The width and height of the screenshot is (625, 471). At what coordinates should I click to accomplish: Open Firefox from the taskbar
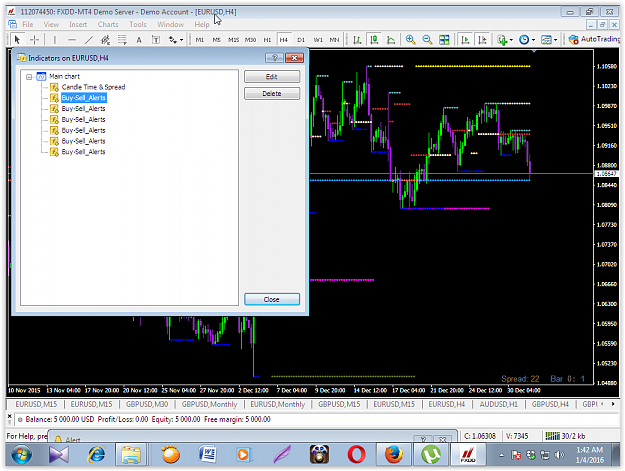click(x=393, y=455)
